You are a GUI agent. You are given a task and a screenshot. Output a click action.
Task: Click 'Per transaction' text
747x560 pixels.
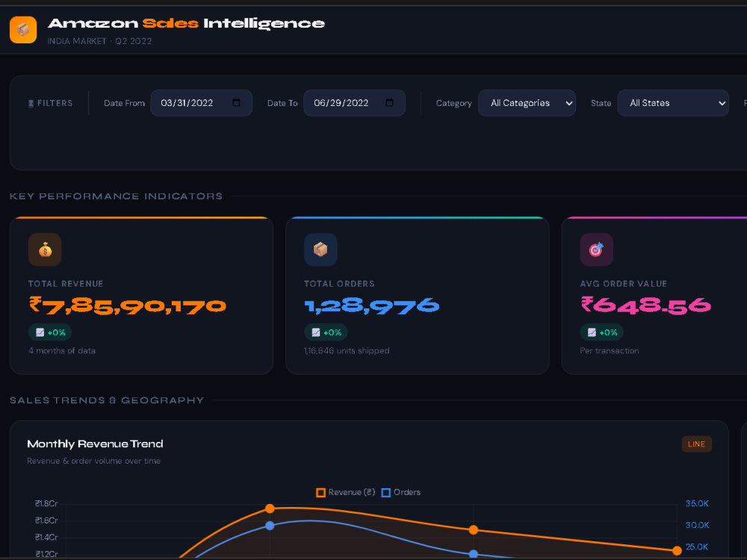pos(610,351)
